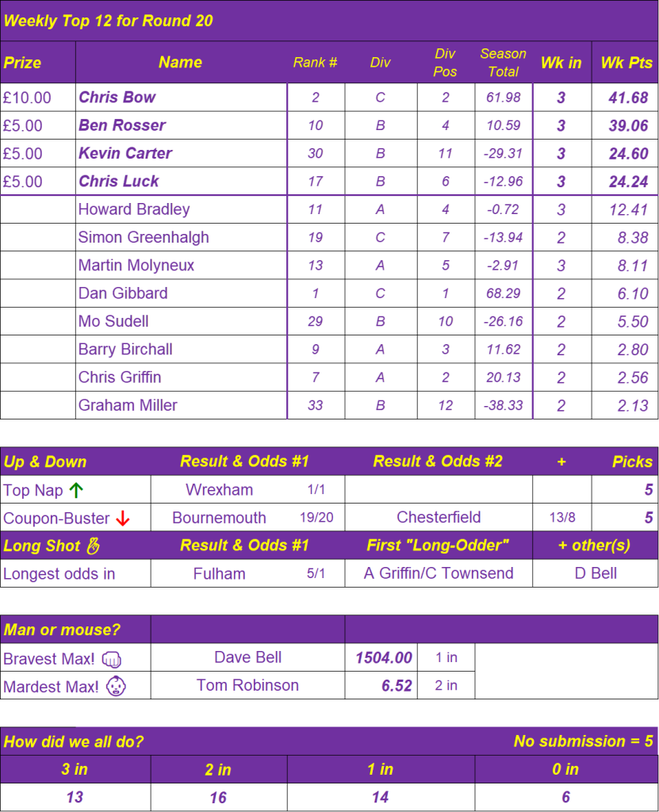Click the Tom Robinson cell
659x812 pixels.
247,685
